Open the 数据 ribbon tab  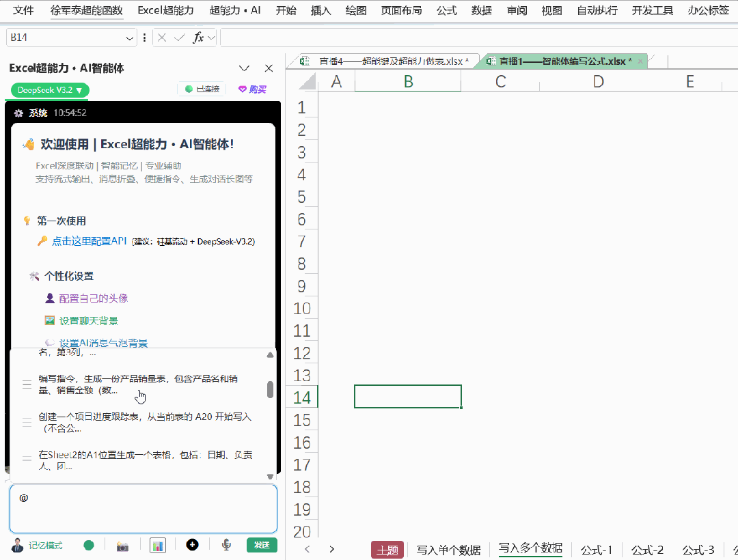click(x=482, y=10)
